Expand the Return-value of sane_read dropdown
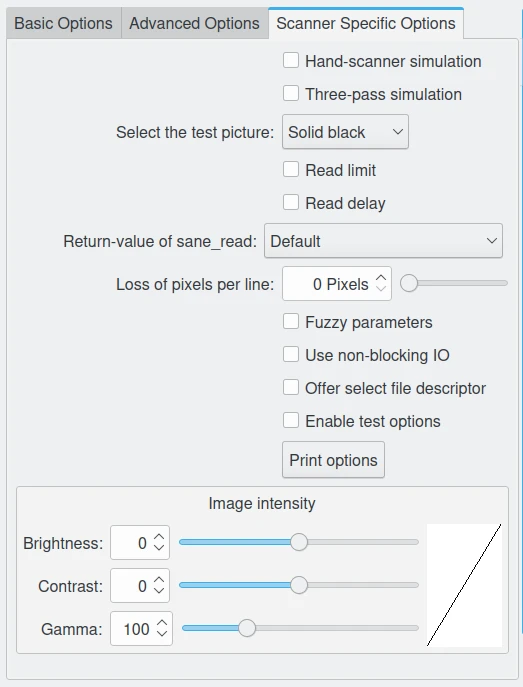This screenshot has width=523, height=687. pos(383,241)
